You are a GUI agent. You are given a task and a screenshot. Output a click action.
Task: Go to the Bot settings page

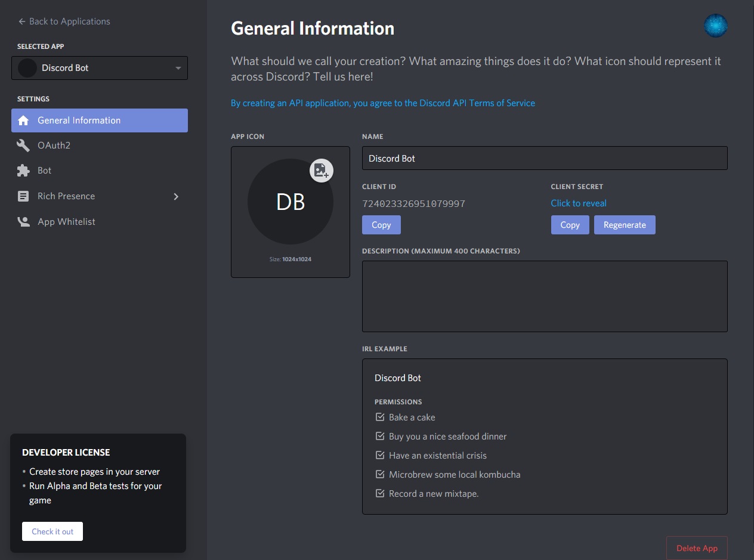click(45, 171)
